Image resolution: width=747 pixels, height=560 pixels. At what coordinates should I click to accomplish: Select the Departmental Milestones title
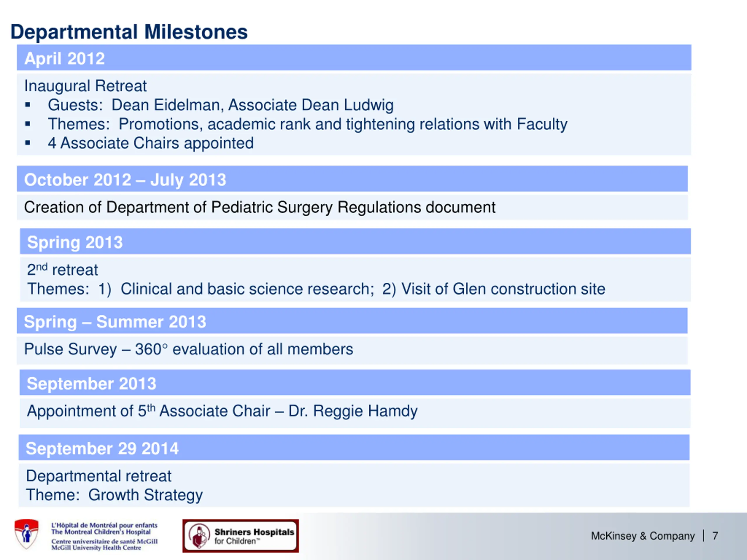click(x=129, y=32)
